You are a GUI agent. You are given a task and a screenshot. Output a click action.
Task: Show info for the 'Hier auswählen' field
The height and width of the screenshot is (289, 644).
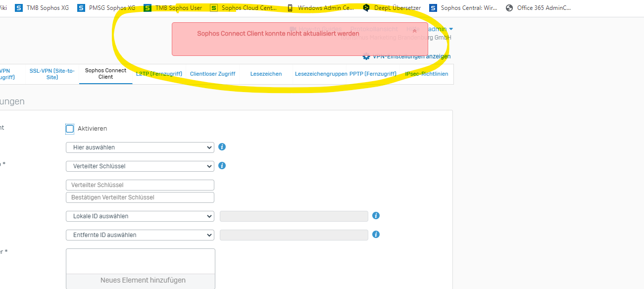coord(222,147)
